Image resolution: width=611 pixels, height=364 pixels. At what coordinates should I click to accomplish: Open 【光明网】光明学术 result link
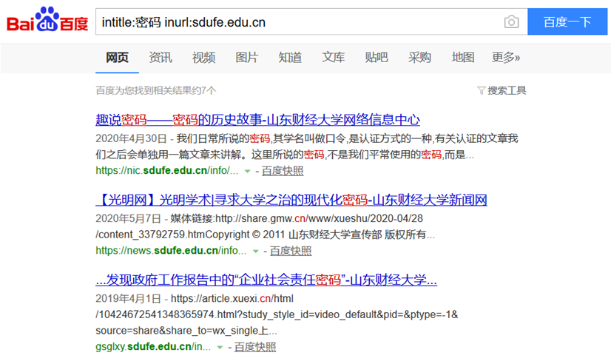[x=291, y=200]
